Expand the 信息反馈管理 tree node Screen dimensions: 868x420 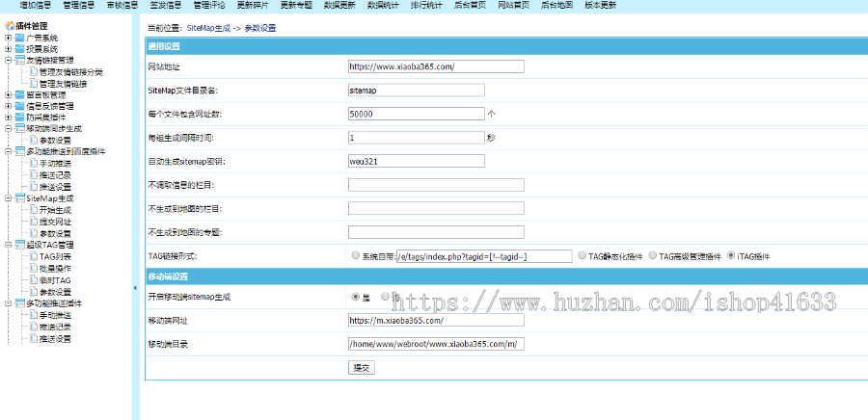[9, 106]
